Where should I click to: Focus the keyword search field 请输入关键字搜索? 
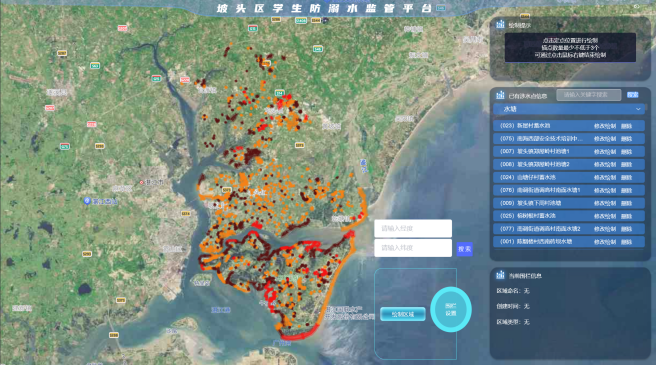(589, 95)
